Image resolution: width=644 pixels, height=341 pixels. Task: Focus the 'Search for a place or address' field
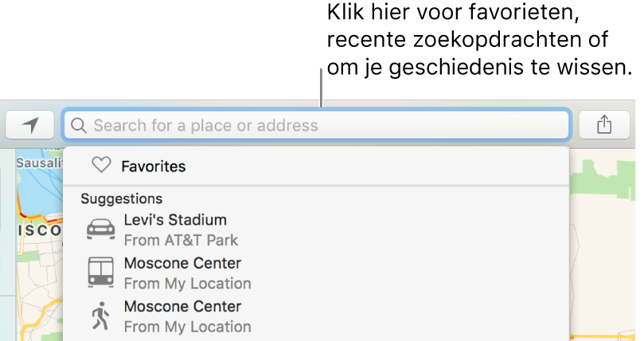click(x=316, y=125)
